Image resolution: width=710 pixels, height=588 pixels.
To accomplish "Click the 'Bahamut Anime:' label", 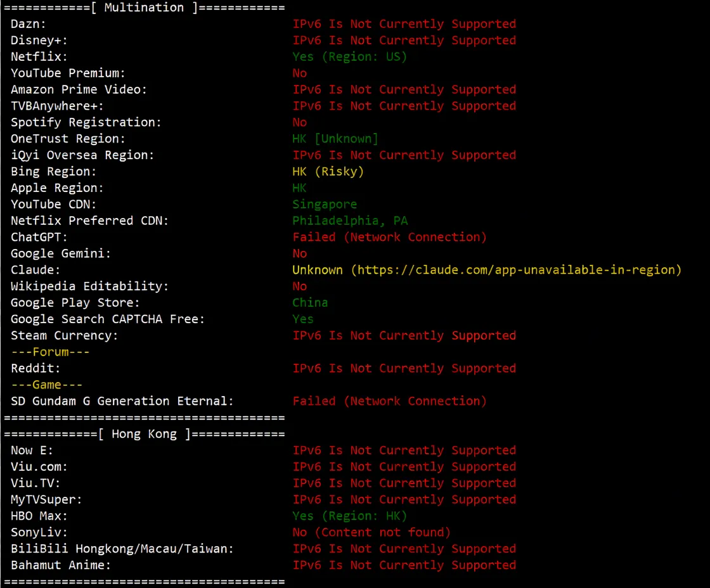I will [x=61, y=565].
